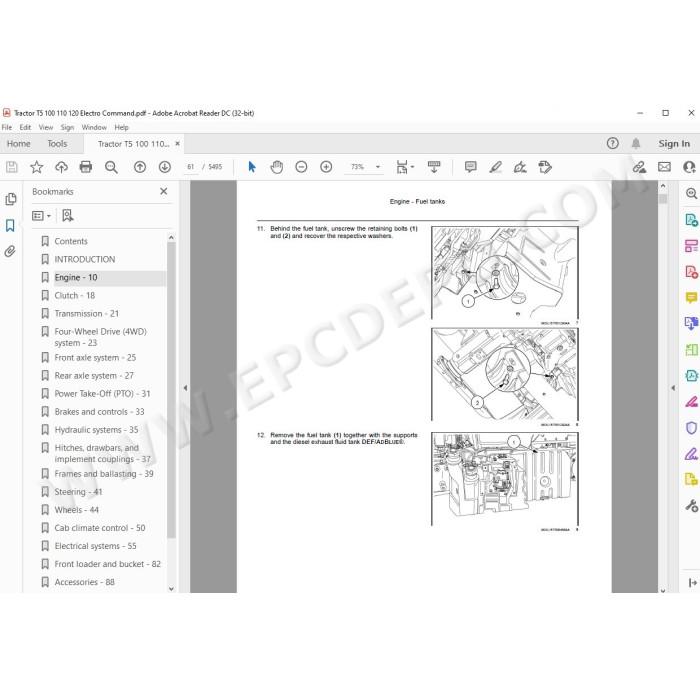Switch to the Tools tab
Image resolution: width=700 pixels, height=700 pixels.
coord(57,144)
